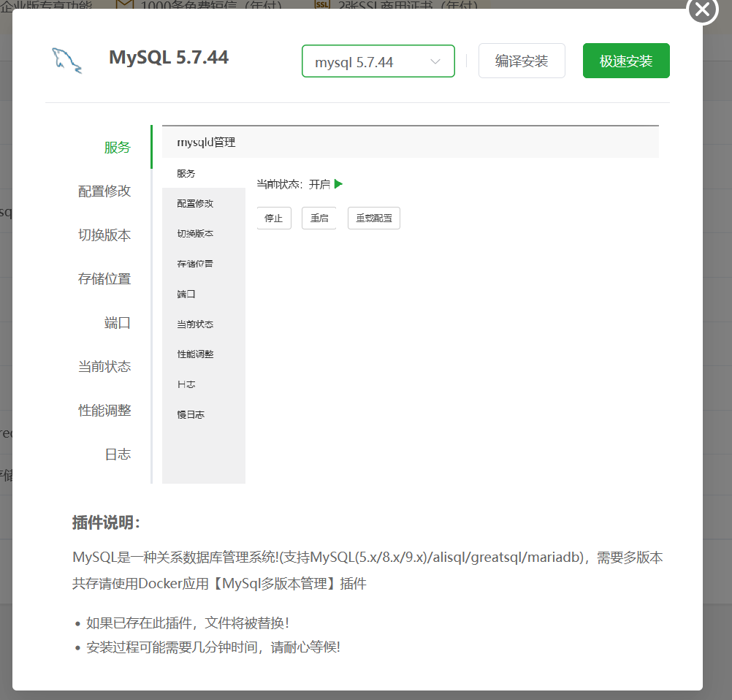Click 停止 in the mysqld管理 preview
Image resolution: width=732 pixels, height=700 pixels.
click(274, 218)
